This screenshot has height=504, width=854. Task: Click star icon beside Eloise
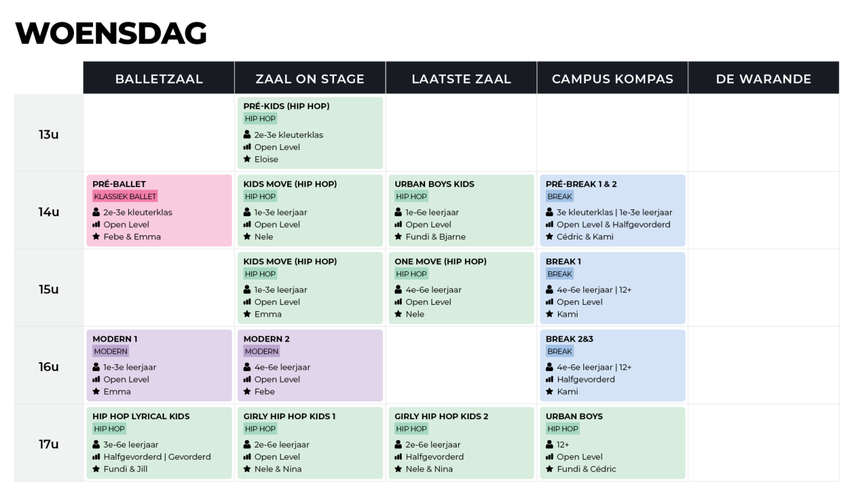point(247,159)
